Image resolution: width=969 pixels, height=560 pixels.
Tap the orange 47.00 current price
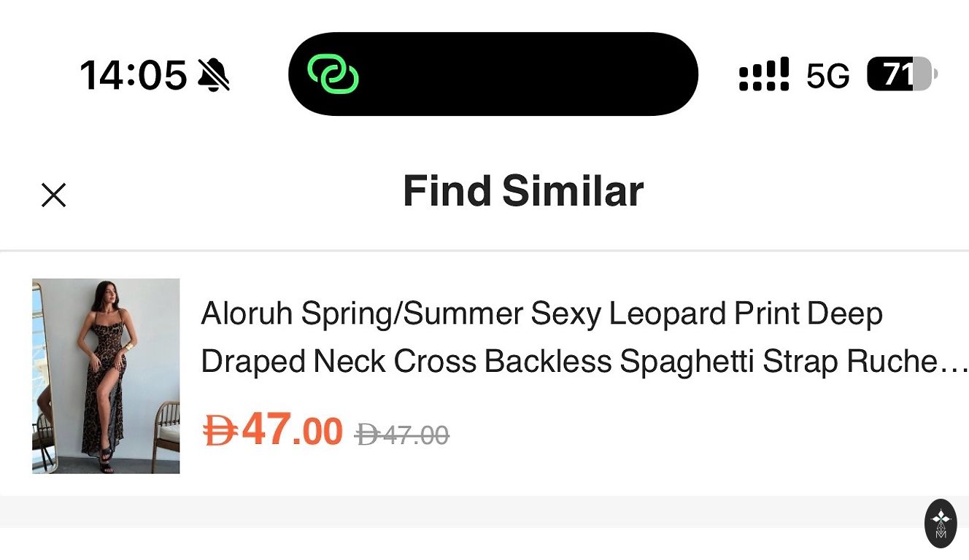(292, 430)
